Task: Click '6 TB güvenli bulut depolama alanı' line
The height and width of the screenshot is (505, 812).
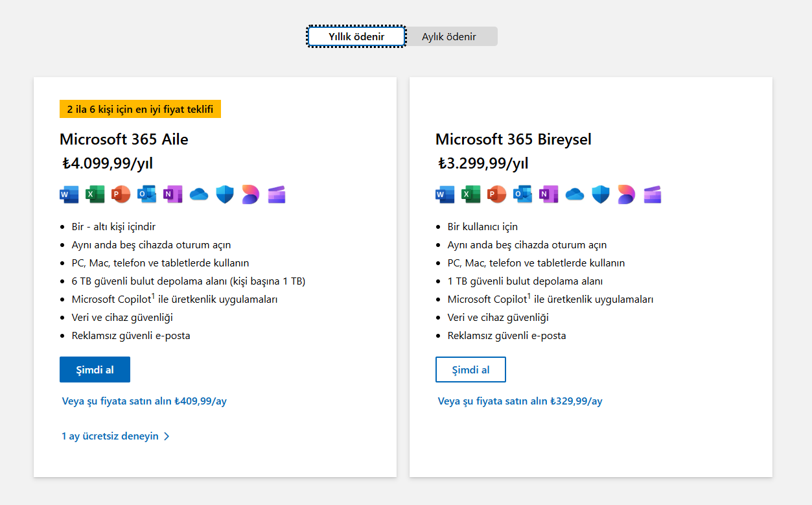Action: 189,281
